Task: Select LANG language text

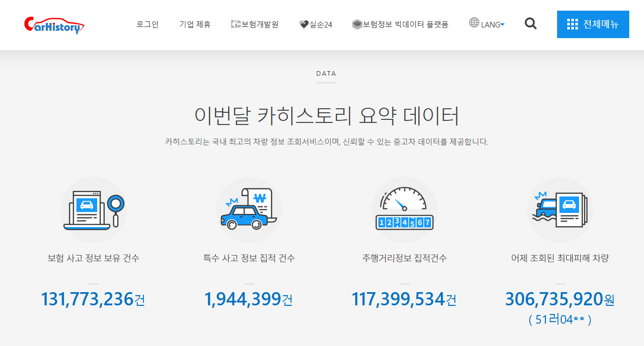Action: point(490,25)
